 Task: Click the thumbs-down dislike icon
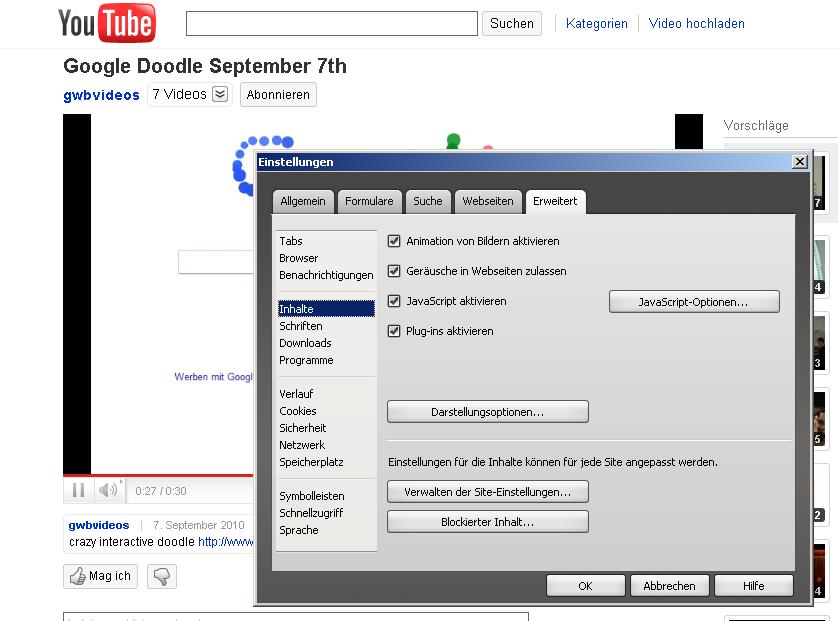pyautogui.click(x=161, y=577)
